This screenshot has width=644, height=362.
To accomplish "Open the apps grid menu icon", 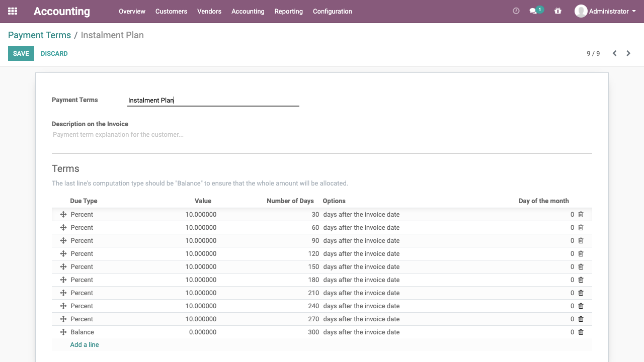I will pos(13,11).
